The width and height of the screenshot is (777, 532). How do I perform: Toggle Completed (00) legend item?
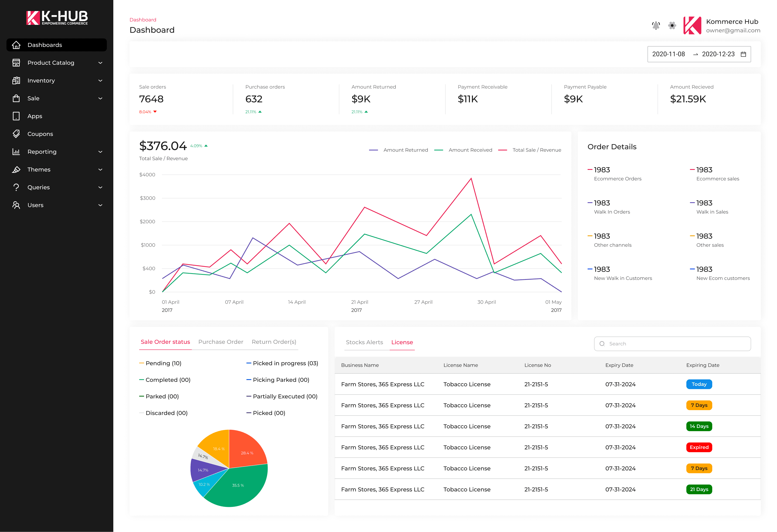tap(165, 380)
